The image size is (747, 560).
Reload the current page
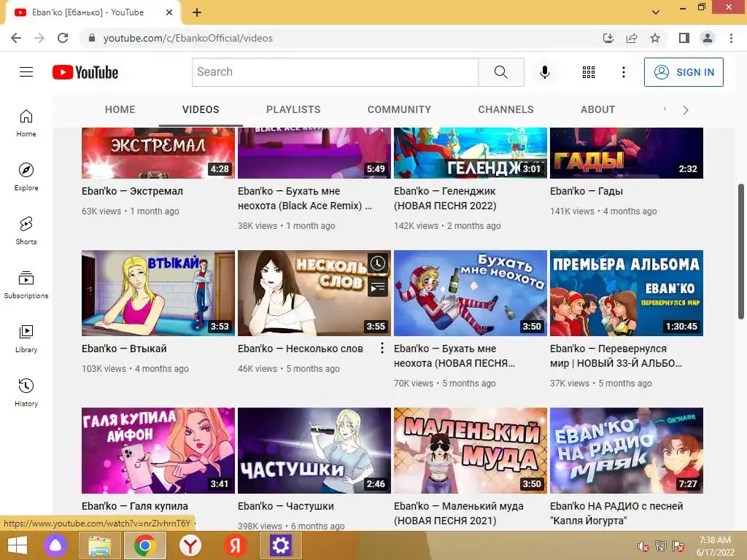tap(63, 38)
